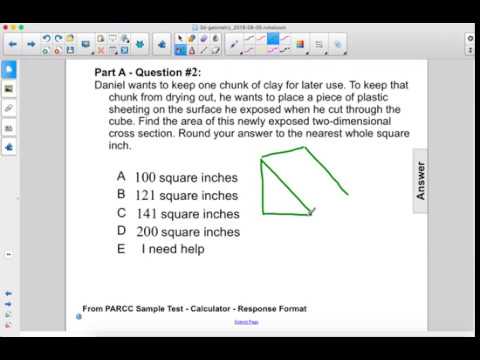The height and width of the screenshot is (360, 480).
Task: Click the toolbar settings gear
Action: 470,38
